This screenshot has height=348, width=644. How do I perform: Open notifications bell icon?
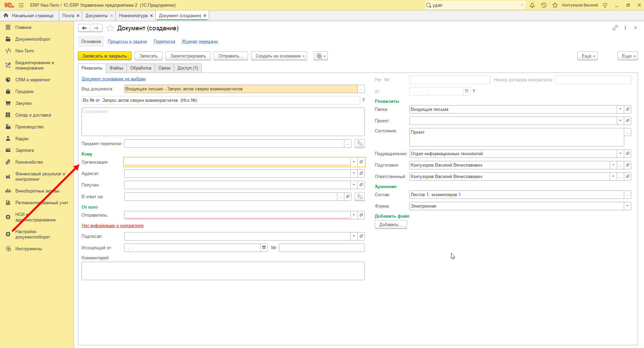pyautogui.click(x=532, y=5)
